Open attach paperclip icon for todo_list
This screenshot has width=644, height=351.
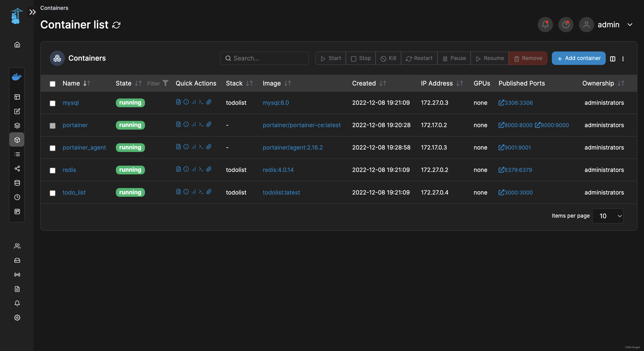click(x=209, y=192)
